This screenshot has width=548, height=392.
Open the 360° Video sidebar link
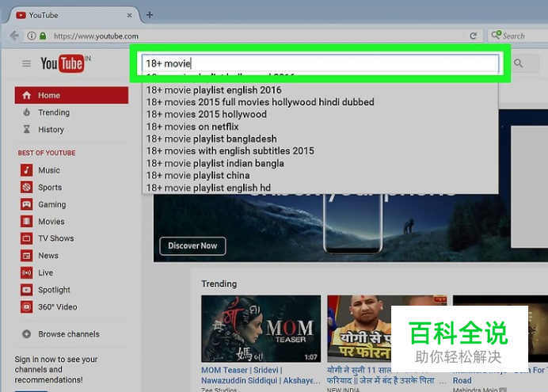[x=58, y=306]
